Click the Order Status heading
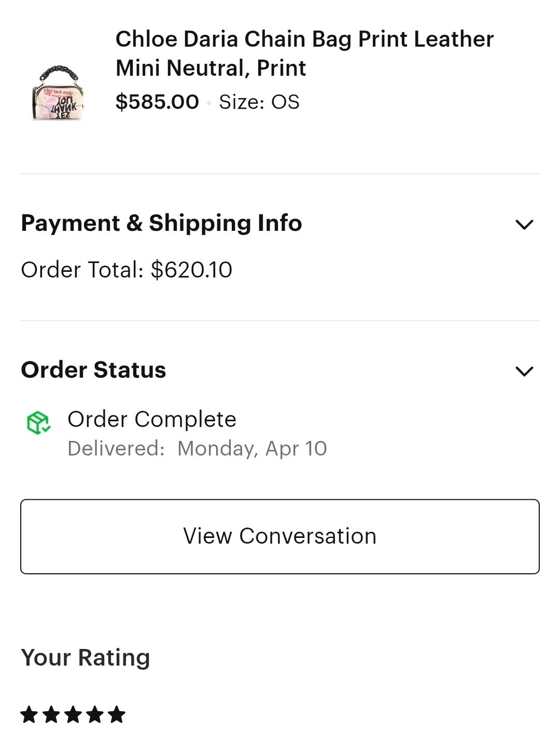 94,370
